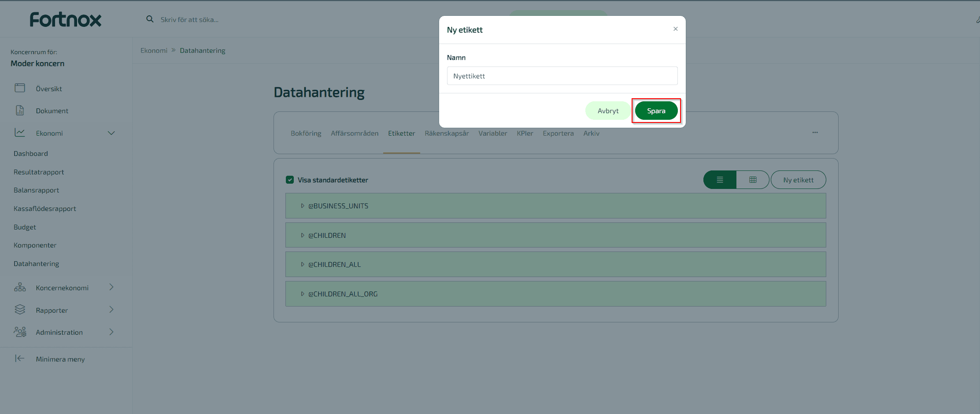Open Dashboard in the sidebar
Viewport: 980px width, 414px height.
click(x=31, y=153)
